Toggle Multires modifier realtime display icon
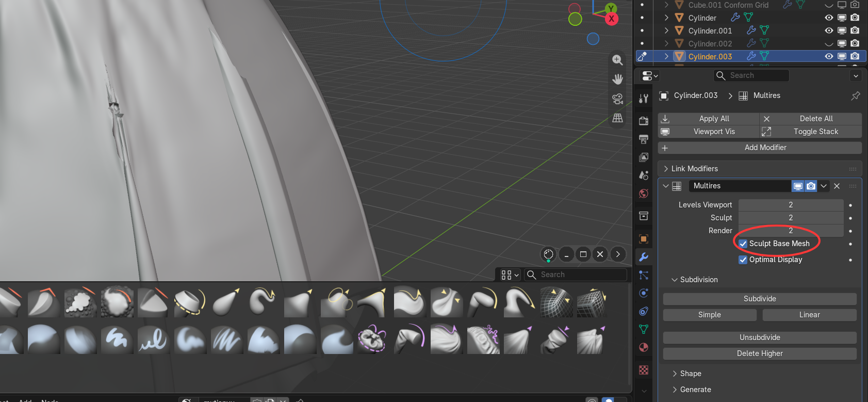 coord(798,186)
